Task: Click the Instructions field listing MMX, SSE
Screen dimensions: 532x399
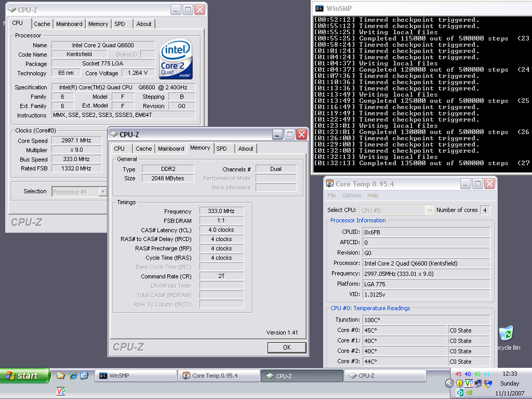Action: (x=124, y=115)
